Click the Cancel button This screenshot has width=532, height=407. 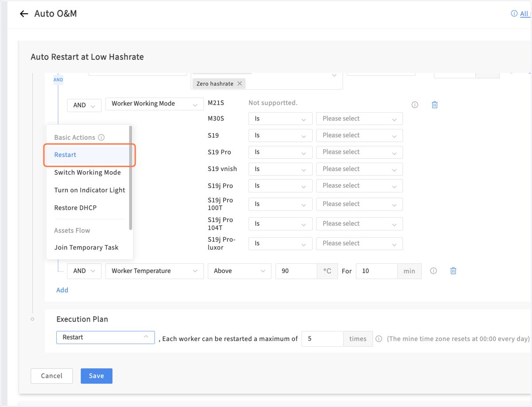coord(51,376)
